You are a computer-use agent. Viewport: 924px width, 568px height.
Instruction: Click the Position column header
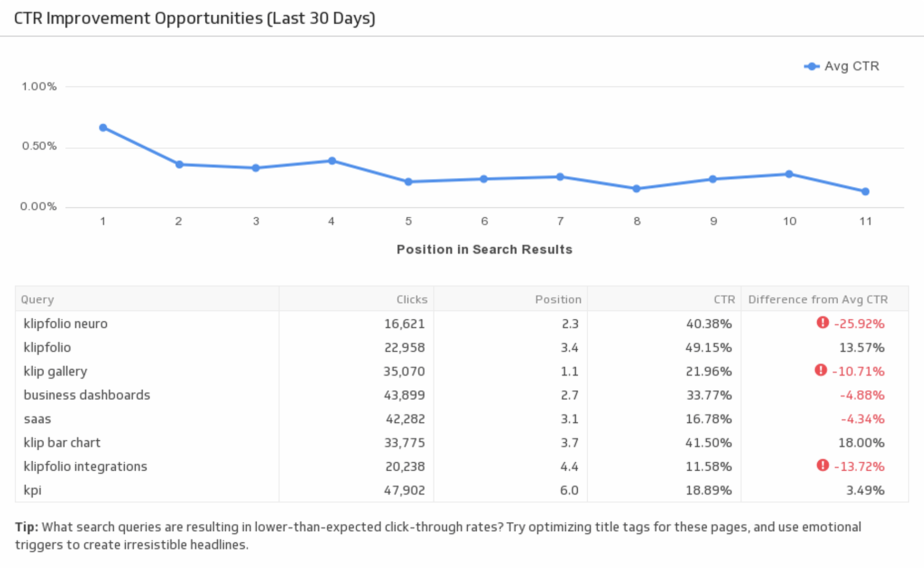(x=558, y=299)
